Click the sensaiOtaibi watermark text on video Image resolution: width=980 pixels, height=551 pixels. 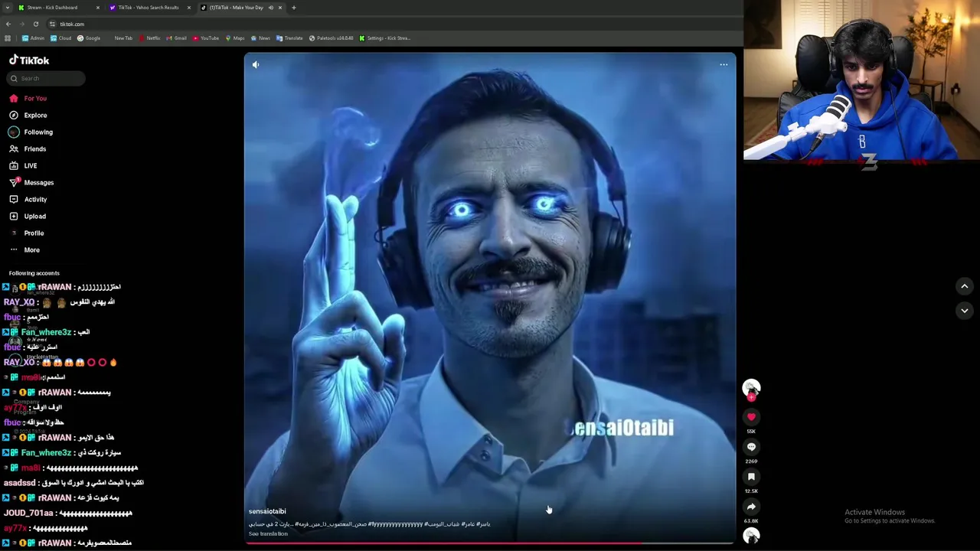point(622,428)
